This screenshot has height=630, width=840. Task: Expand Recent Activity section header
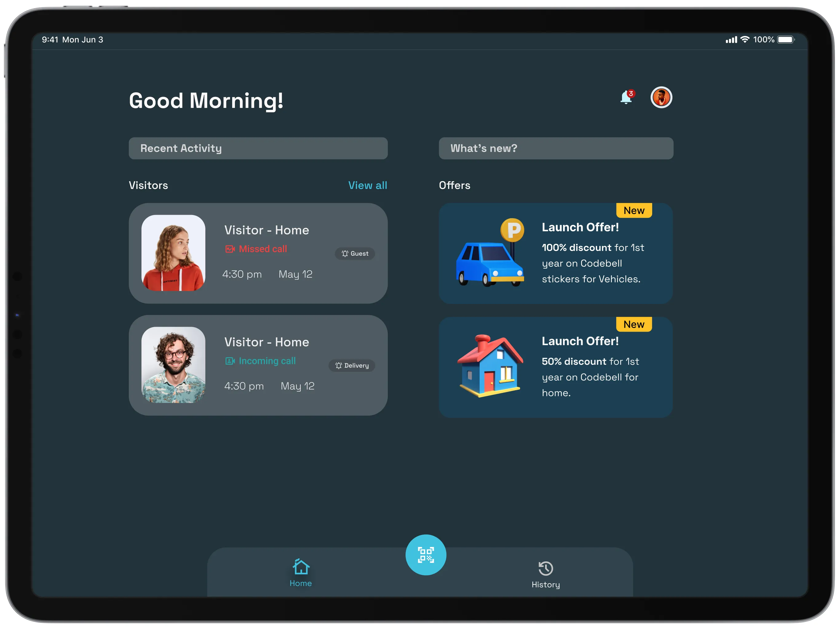tap(258, 148)
